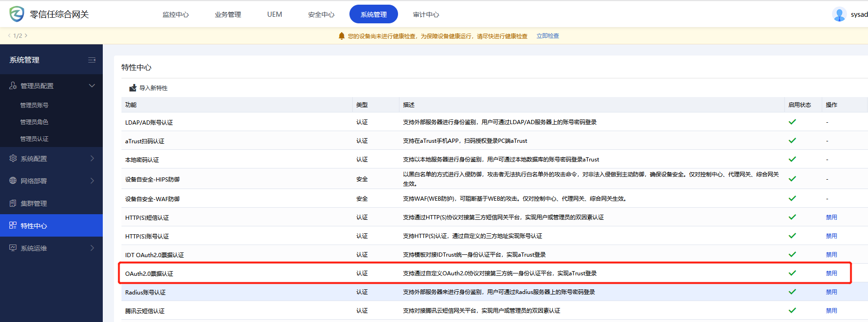Open the administrator account page
The width and height of the screenshot is (868, 322).
click(x=34, y=105)
